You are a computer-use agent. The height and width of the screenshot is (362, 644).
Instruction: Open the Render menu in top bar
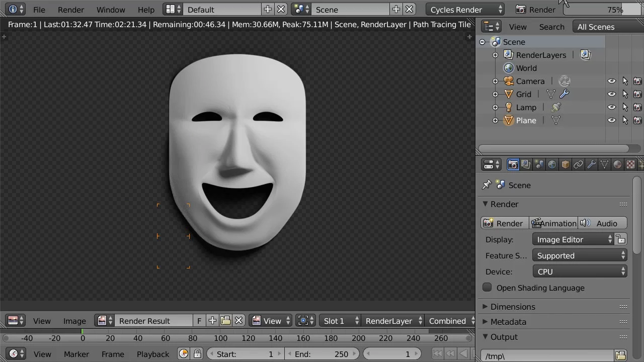(71, 10)
